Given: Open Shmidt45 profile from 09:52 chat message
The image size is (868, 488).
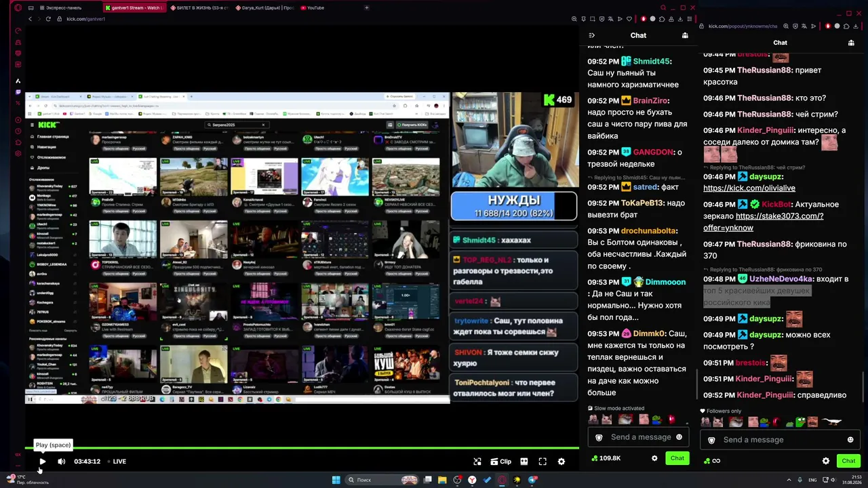Looking at the screenshot, I should (x=652, y=62).
